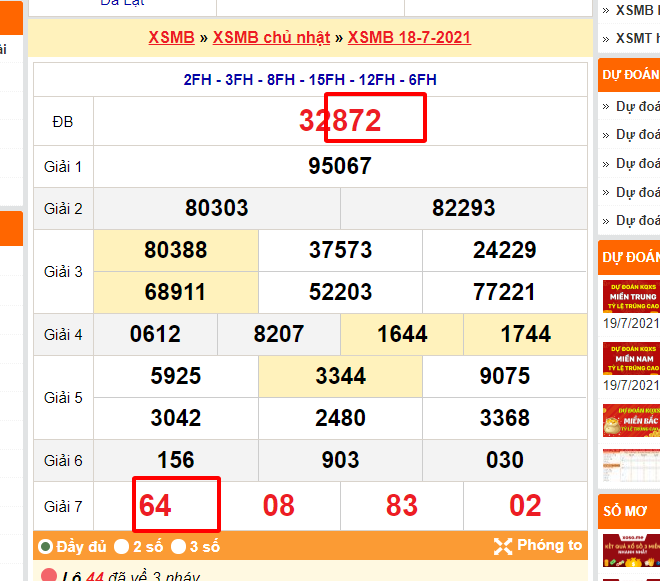Click the Phóng to expand icon

502,546
